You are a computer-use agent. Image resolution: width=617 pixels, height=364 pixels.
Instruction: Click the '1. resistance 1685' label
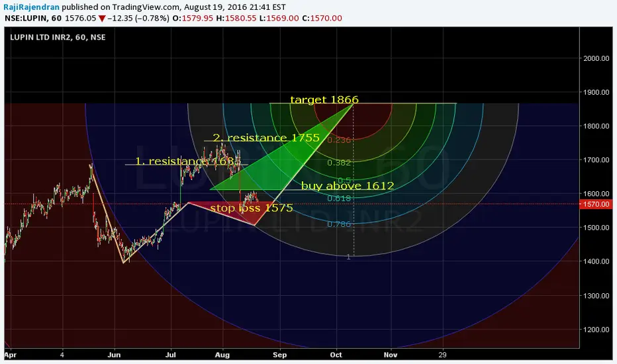188,161
